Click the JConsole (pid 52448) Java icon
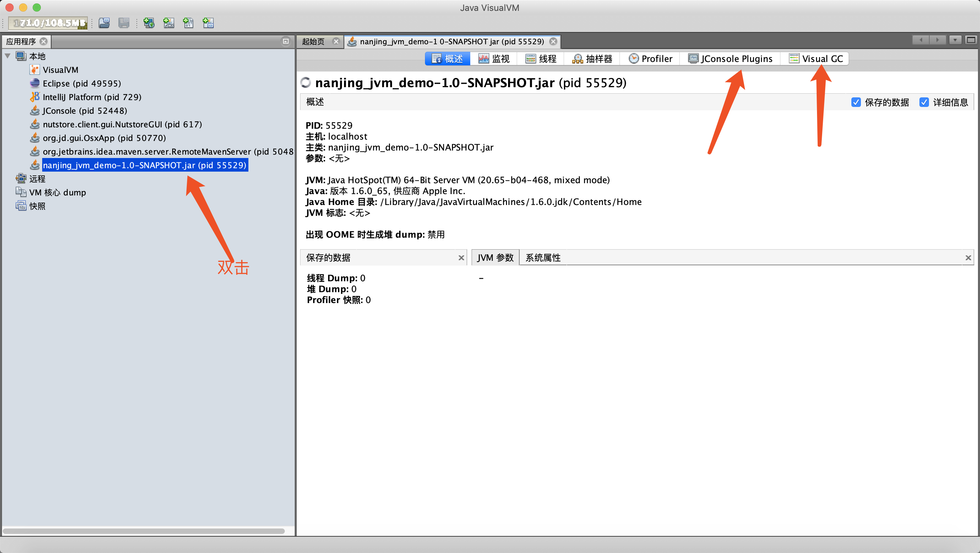Image resolution: width=980 pixels, height=553 pixels. click(x=35, y=111)
